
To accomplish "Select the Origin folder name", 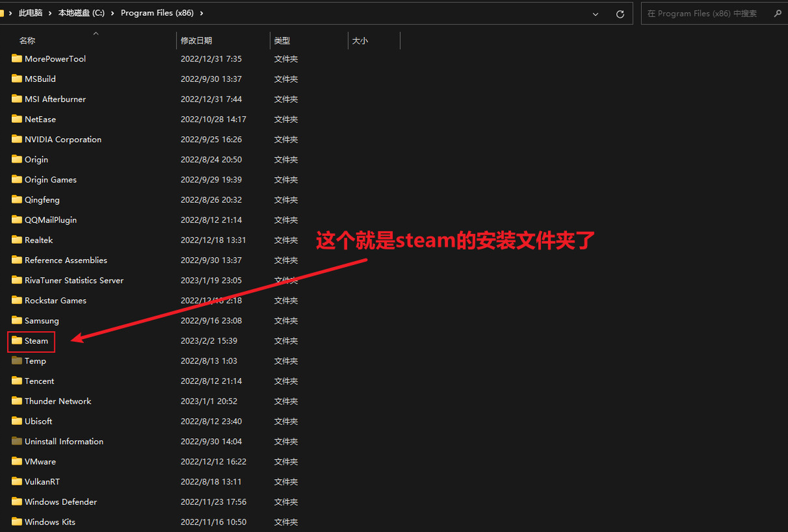I will pos(36,159).
